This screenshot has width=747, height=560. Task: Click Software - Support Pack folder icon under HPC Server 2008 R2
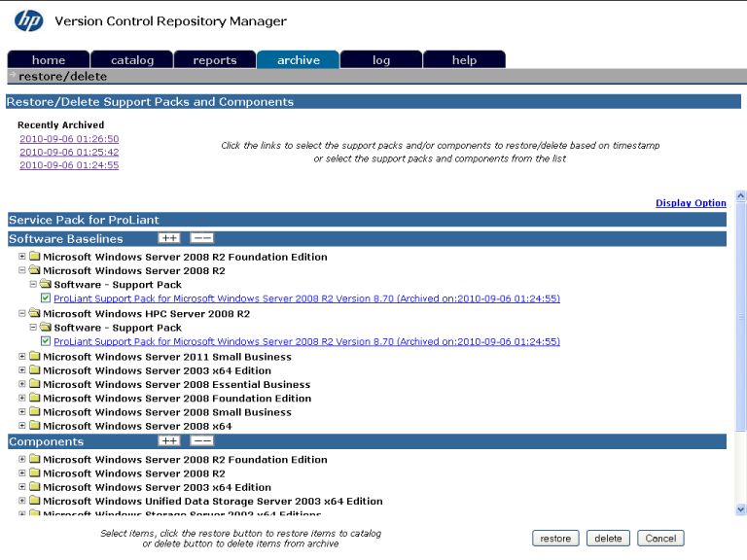(46, 327)
